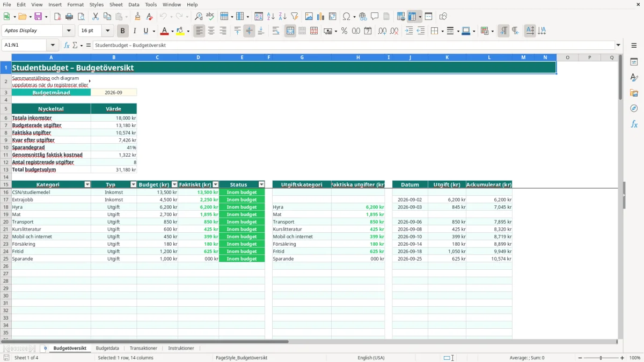Click the Function Wizard fx icon
Viewport: 644px width, 362px height.
coord(67,45)
